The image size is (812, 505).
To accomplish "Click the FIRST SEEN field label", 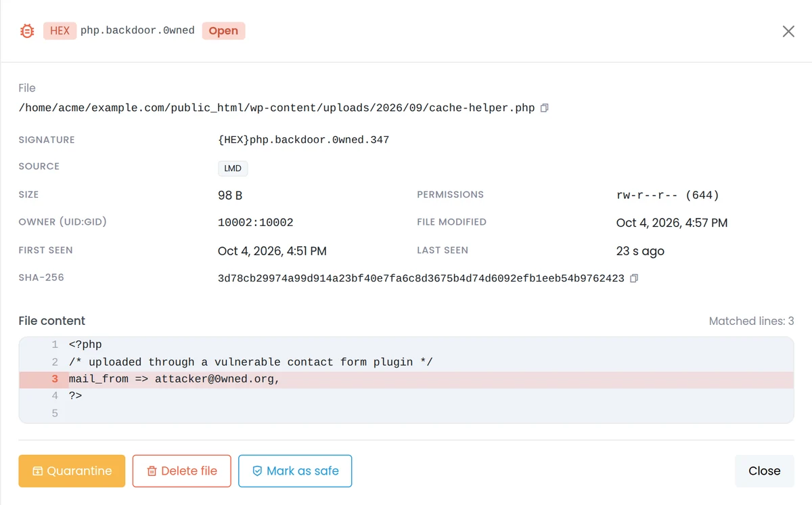I will 45,250.
